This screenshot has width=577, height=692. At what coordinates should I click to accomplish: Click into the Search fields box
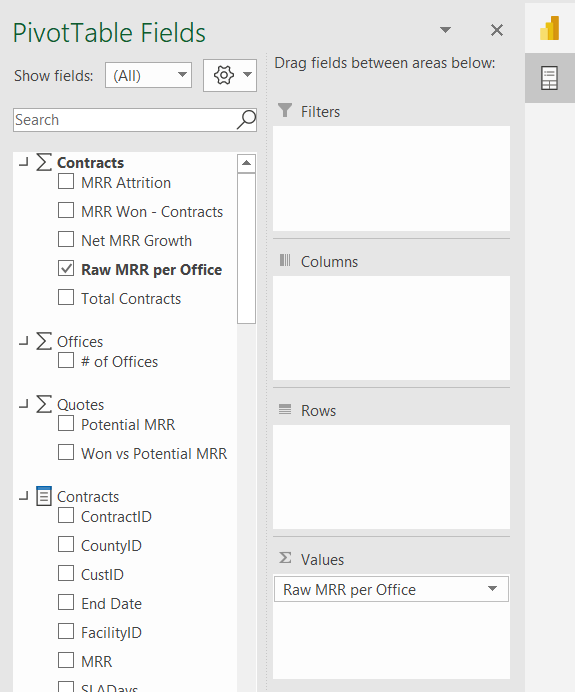pyautogui.click(x=125, y=120)
